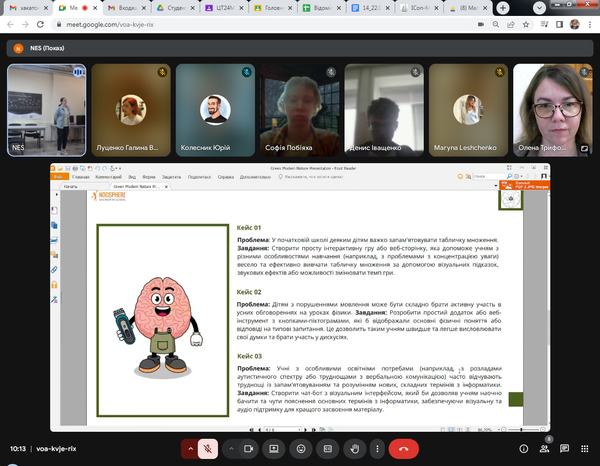Open the emoji reactions button
600x466 pixels.
click(300, 448)
